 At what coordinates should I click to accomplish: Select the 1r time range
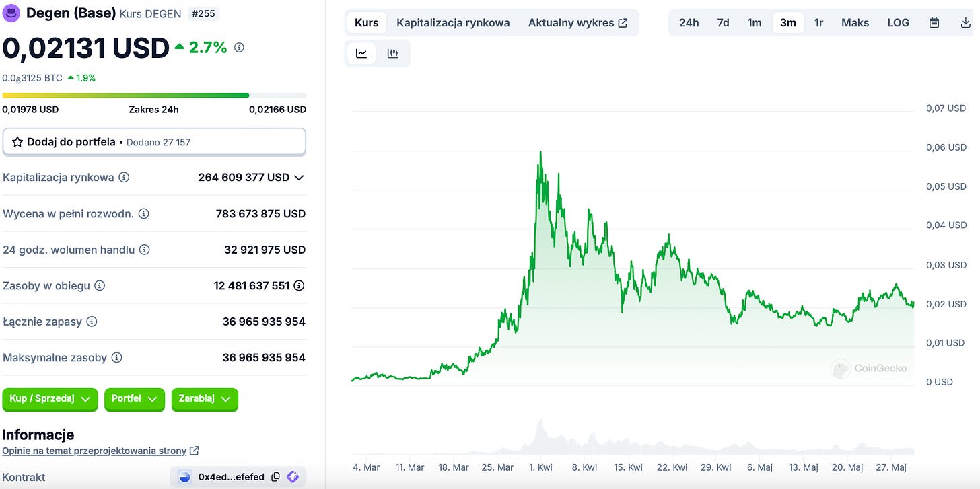818,23
